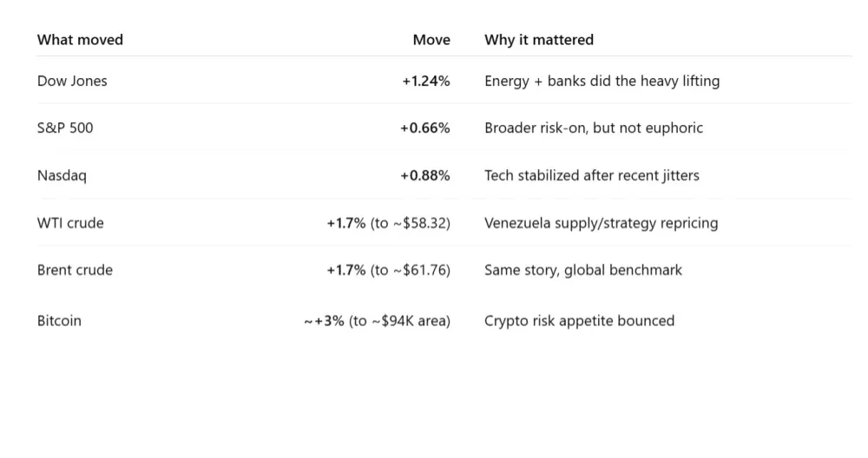Click "Same story, global benchmark" text
Screen dimensions: 868x458
[x=582, y=270]
